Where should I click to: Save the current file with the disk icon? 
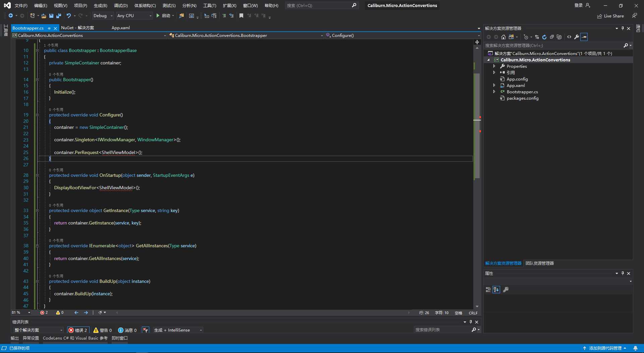[51, 16]
